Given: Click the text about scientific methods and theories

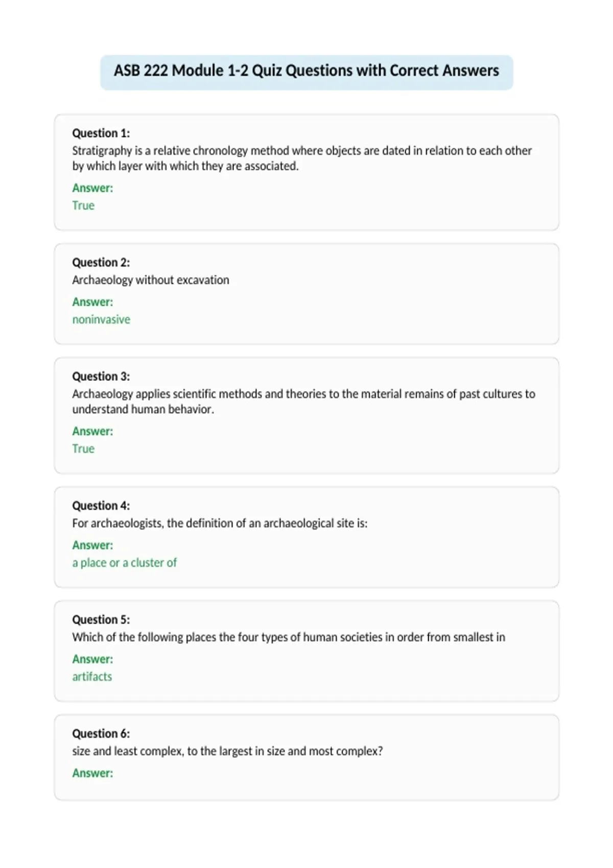Looking at the screenshot, I should (x=303, y=401).
